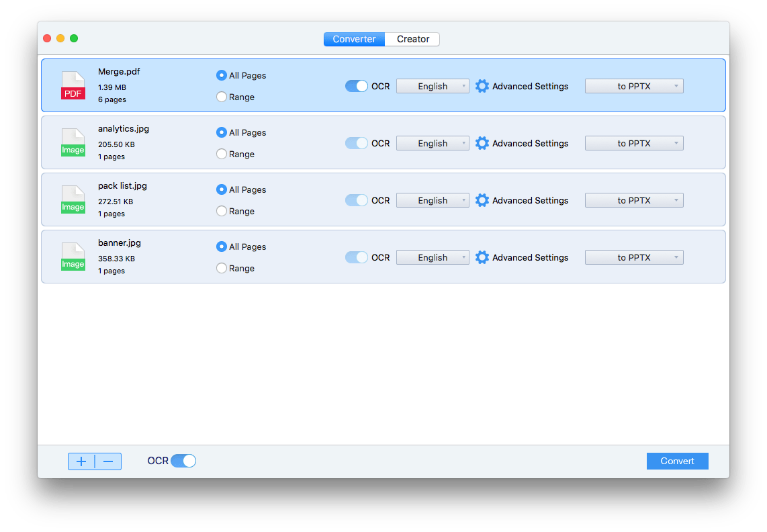Image resolution: width=767 pixels, height=532 pixels.
Task: Click the plus icon to add files
Action: pos(81,461)
